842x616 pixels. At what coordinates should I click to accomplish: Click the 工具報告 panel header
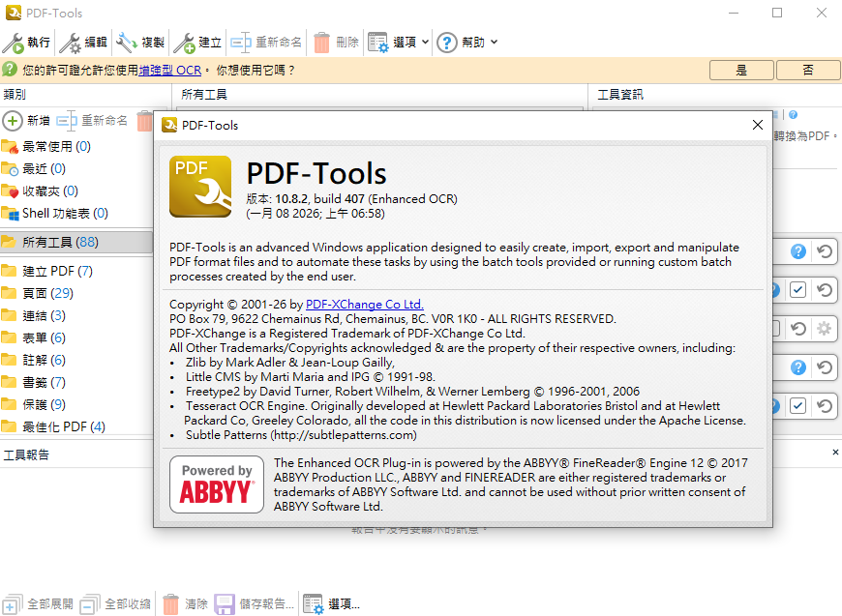point(26,455)
